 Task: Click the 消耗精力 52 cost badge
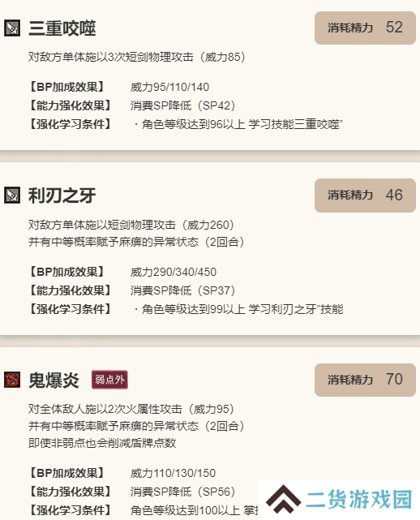(x=365, y=28)
